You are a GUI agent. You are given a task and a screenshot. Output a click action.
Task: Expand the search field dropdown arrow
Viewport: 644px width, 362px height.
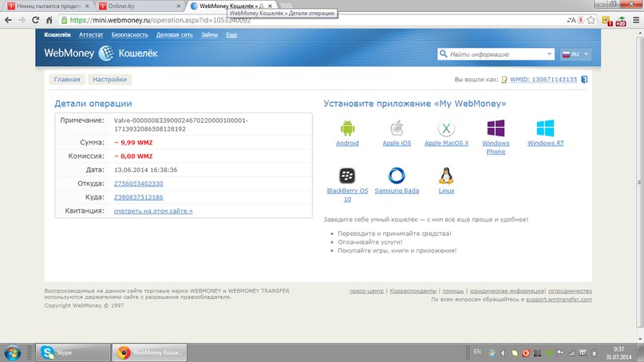pos(549,53)
